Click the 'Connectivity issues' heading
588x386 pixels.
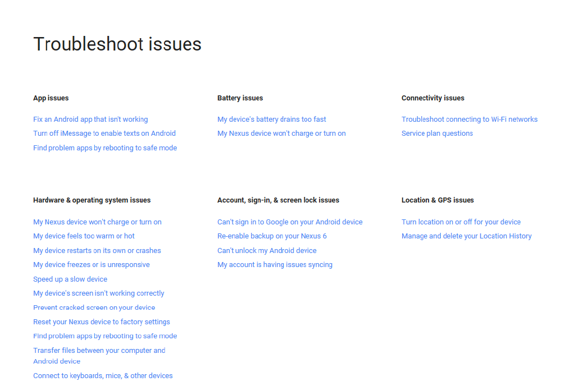[x=433, y=98]
